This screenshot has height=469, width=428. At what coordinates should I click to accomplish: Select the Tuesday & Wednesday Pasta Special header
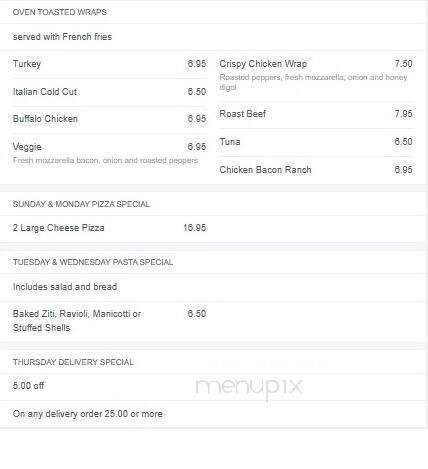click(x=93, y=262)
